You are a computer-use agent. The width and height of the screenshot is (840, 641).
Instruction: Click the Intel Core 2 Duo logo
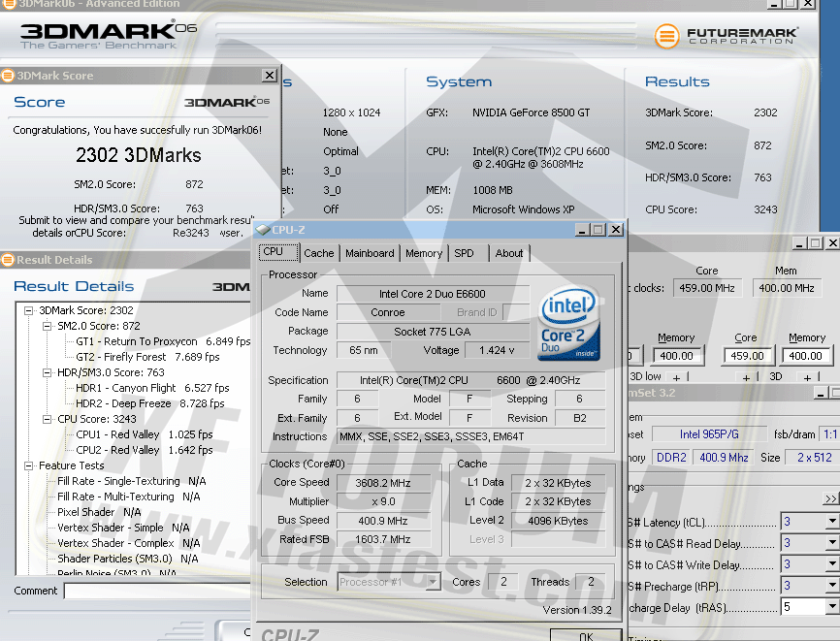click(x=571, y=323)
